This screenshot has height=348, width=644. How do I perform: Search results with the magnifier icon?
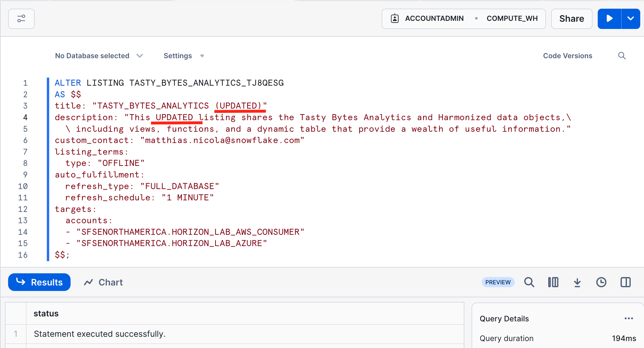[529, 282]
